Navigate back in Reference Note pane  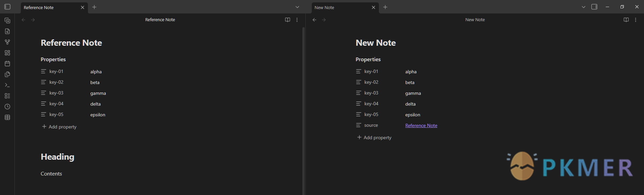(x=23, y=20)
